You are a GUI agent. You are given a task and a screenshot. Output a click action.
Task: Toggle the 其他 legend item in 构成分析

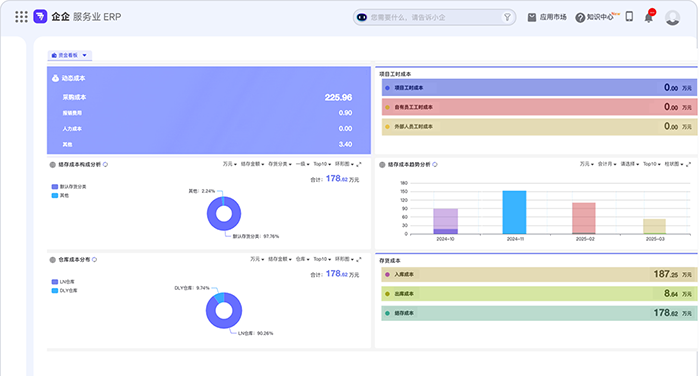pyautogui.click(x=60, y=196)
